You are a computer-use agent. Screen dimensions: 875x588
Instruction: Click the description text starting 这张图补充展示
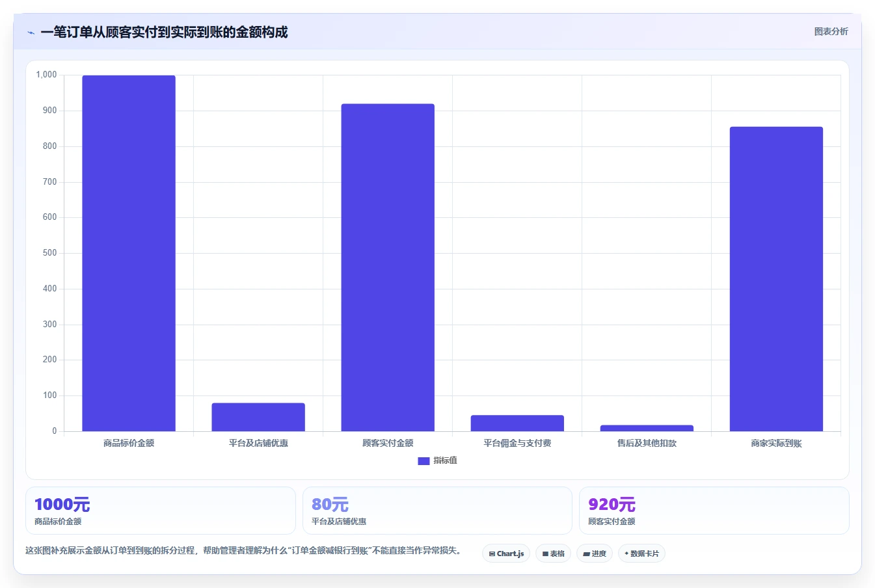pos(243,550)
